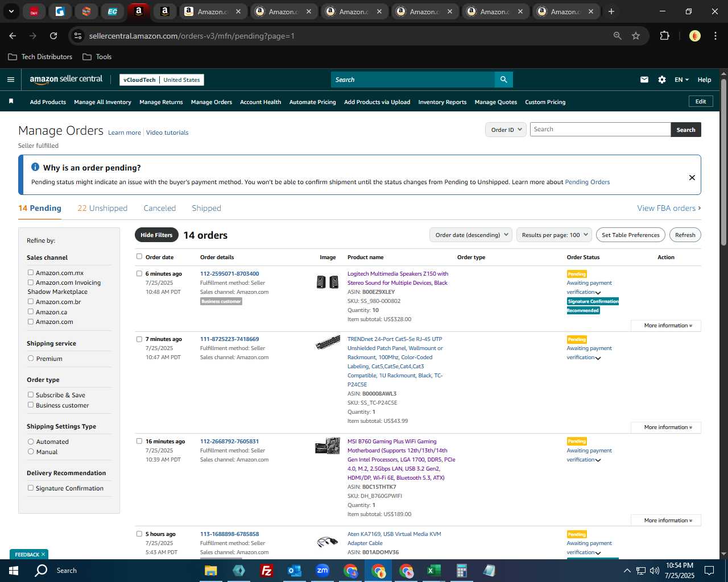This screenshot has height=582, width=728.
Task: Select Manual shipping settings type
Action: 31,452
